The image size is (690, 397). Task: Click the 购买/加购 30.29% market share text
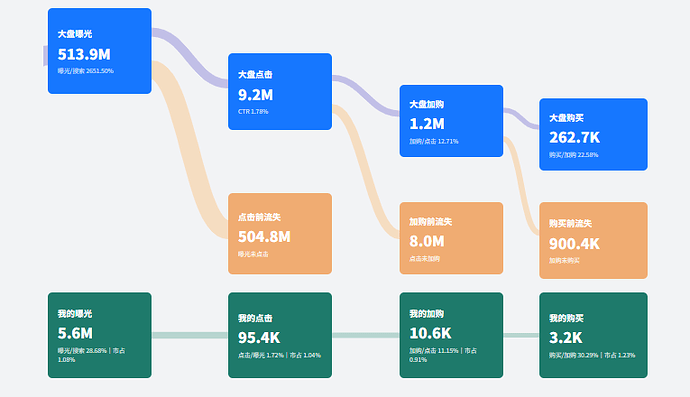[x=592, y=355]
